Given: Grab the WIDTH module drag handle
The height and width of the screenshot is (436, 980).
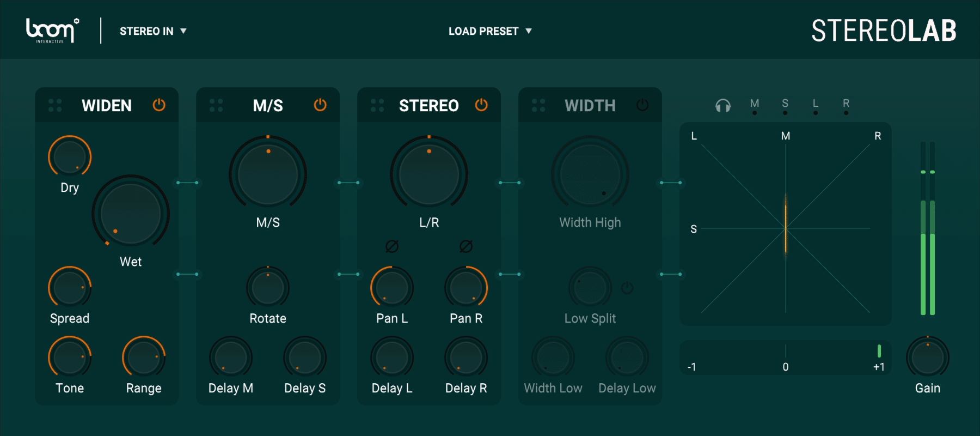Looking at the screenshot, I should (x=538, y=106).
